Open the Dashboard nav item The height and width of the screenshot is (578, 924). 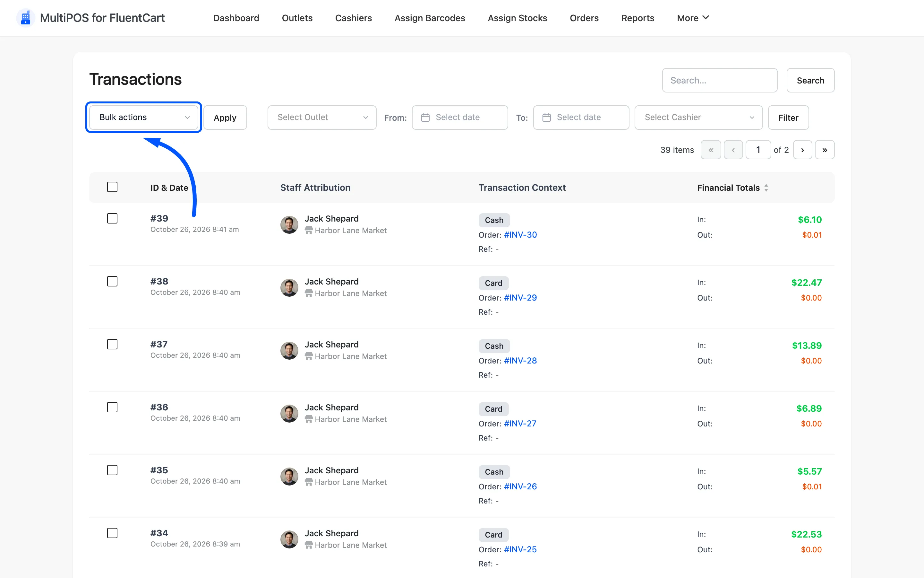click(236, 18)
